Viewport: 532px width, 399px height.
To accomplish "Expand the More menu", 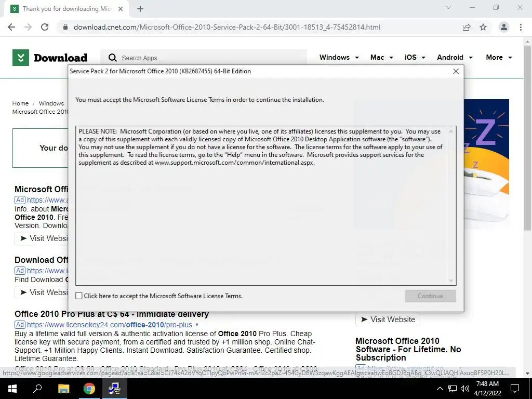I will pos(499,57).
